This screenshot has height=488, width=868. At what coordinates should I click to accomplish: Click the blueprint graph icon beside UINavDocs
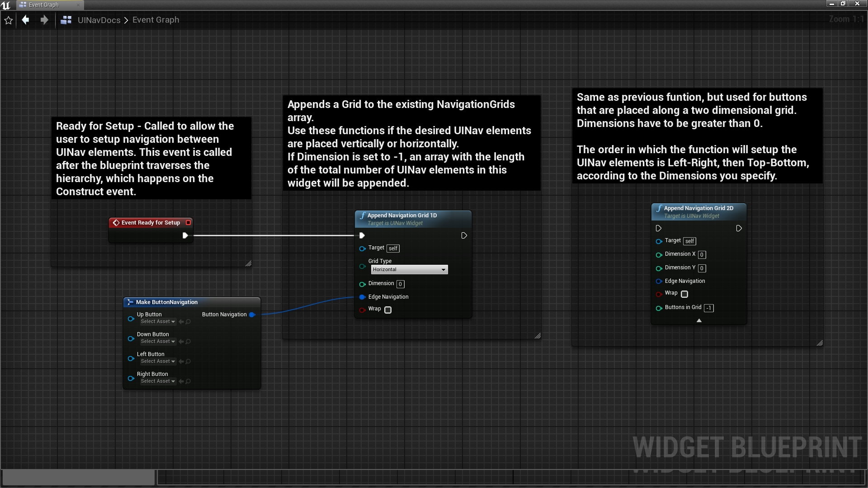tap(66, 20)
